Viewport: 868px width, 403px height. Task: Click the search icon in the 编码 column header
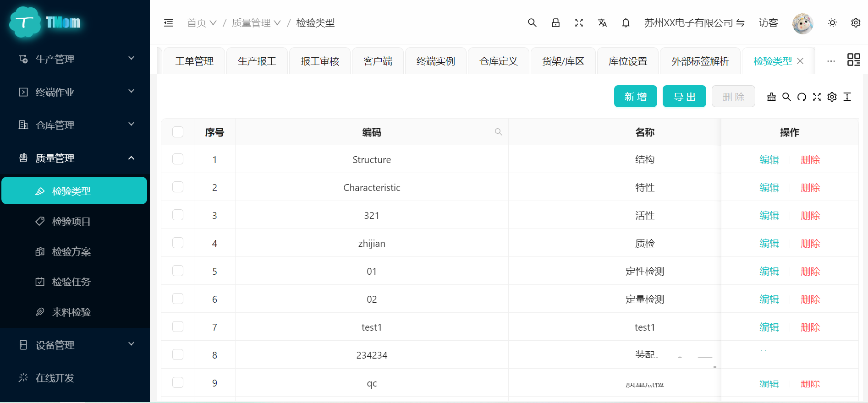[x=498, y=132]
